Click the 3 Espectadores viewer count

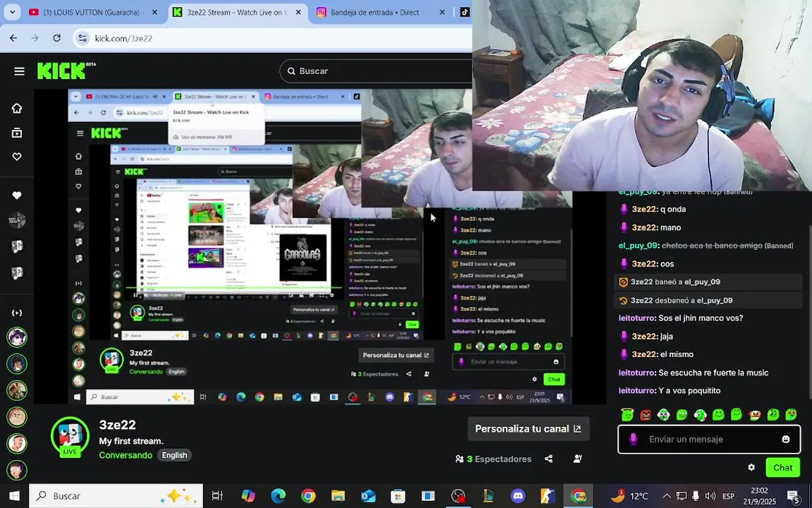[493, 459]
